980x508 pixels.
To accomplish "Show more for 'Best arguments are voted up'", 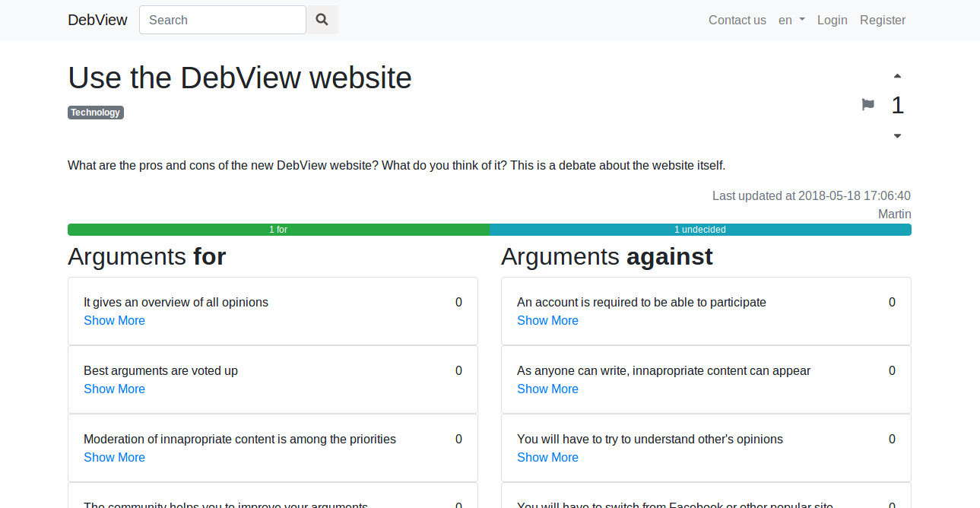I will [x=114, y=389].
